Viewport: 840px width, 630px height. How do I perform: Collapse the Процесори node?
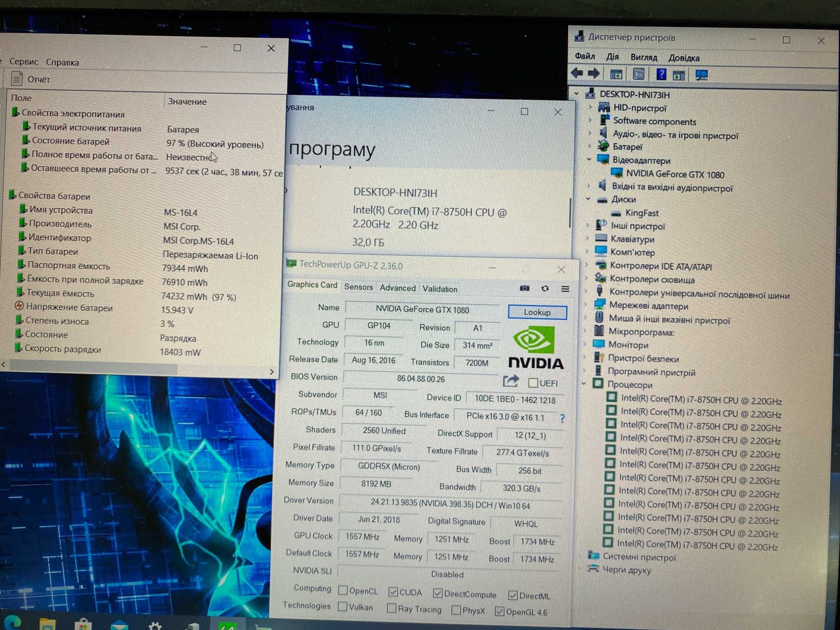click(584, 383)
